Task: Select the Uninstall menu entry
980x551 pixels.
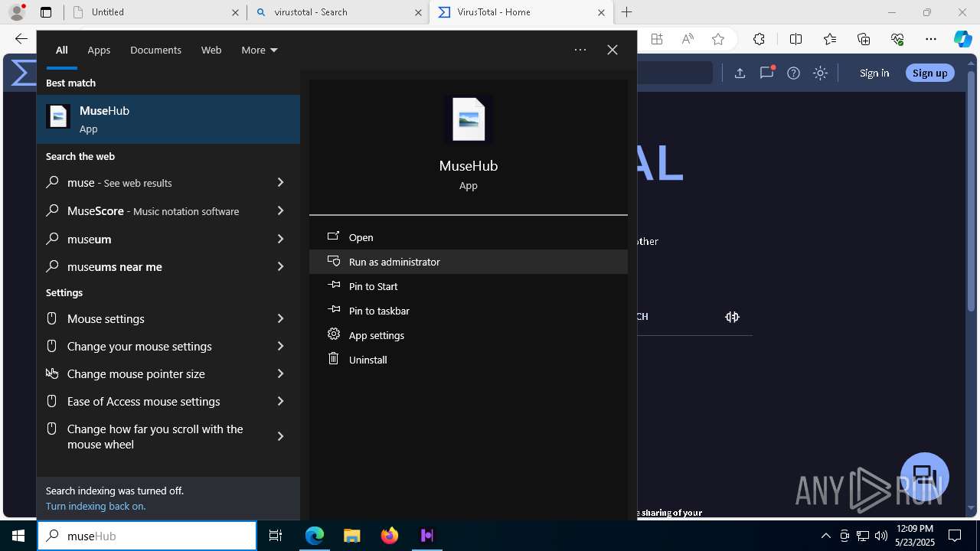Action: pos(469,360)
